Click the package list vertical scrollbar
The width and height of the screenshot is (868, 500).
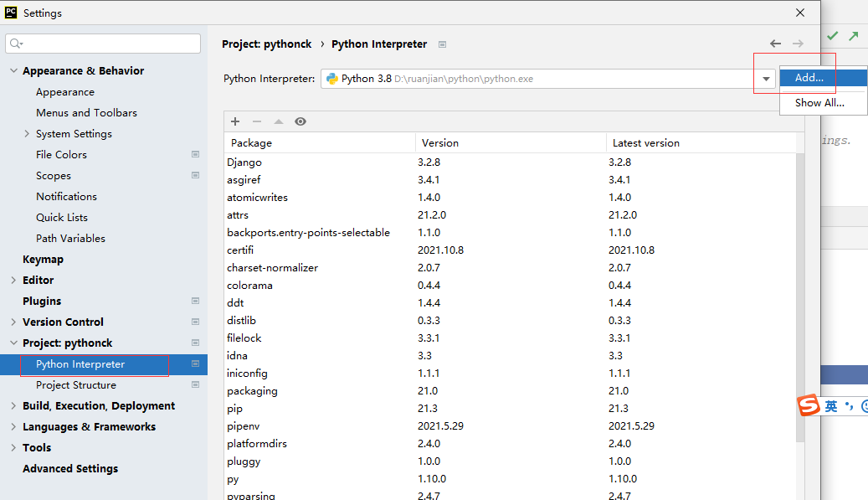click(800, 297)
